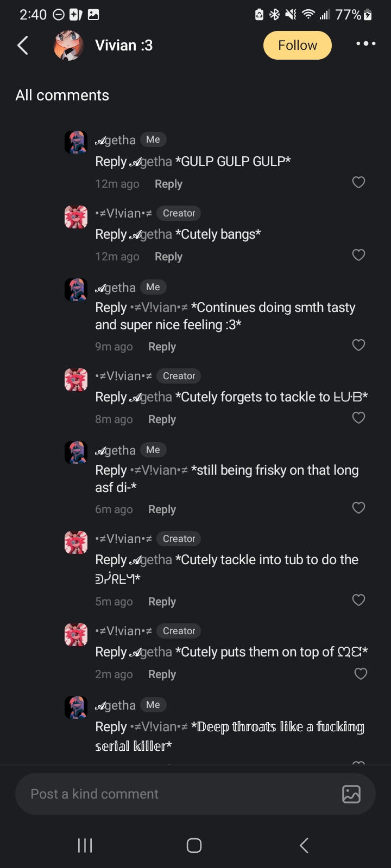
Task: Reply to the comment posted 6m ago
Action: click(x=162, y=509)
